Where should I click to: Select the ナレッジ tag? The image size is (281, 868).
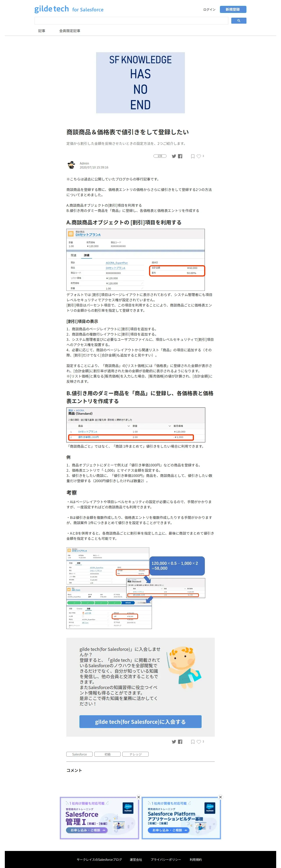pyautogui.click(x=135, y=754)
